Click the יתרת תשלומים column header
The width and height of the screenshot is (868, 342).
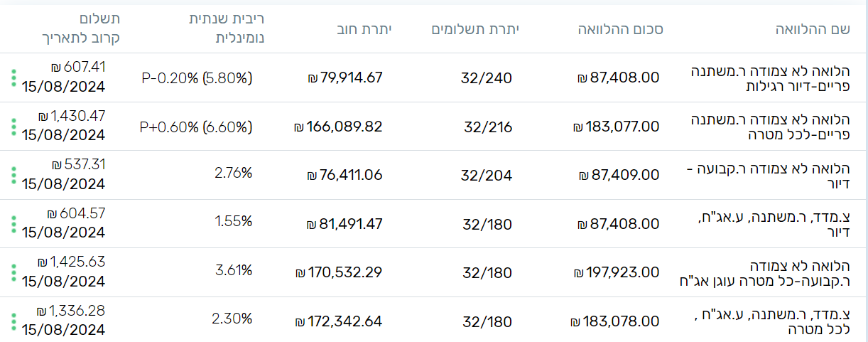(476, 29)
